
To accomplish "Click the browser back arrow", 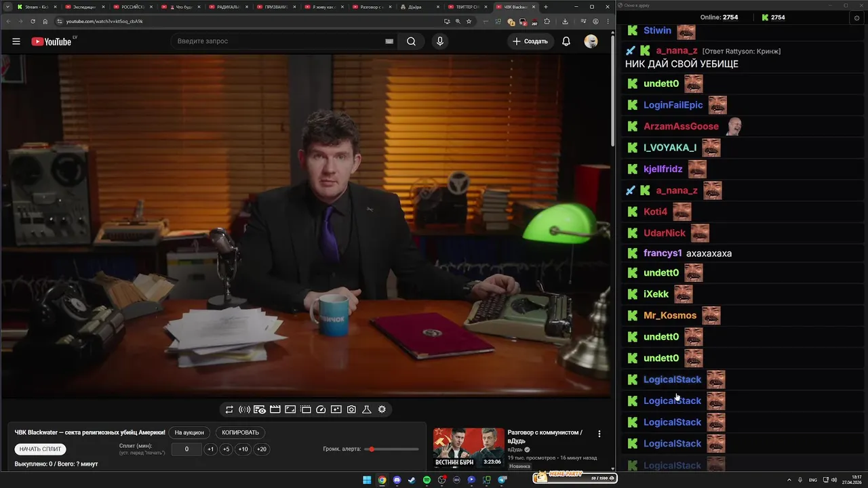I will coord(8,22).
